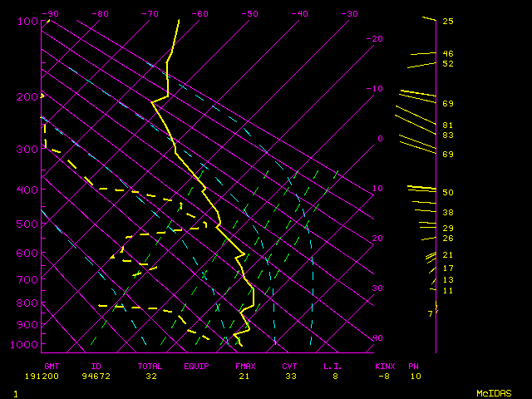The height and width of the screenshot is (399, 532).
Task: Select the wind speed value 46
Action: tap(447, 54)
